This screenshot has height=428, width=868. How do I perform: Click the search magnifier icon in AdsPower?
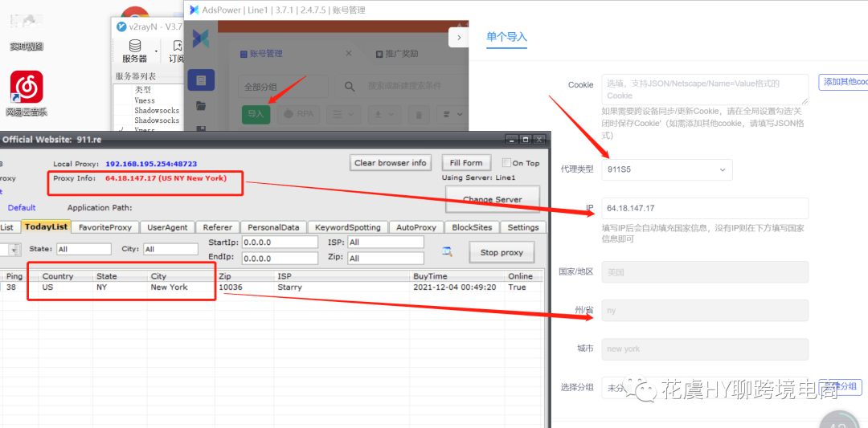tap(350, 87)
